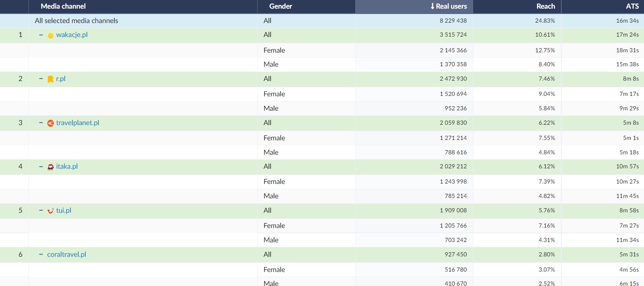Collapse the coraltravel.pl row

(41, 254)
